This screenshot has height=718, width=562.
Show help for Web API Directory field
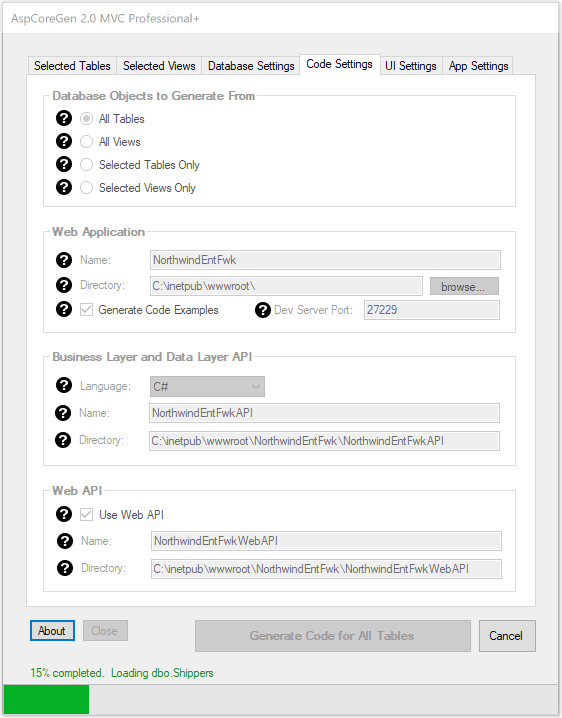click(x=65, y=568)
